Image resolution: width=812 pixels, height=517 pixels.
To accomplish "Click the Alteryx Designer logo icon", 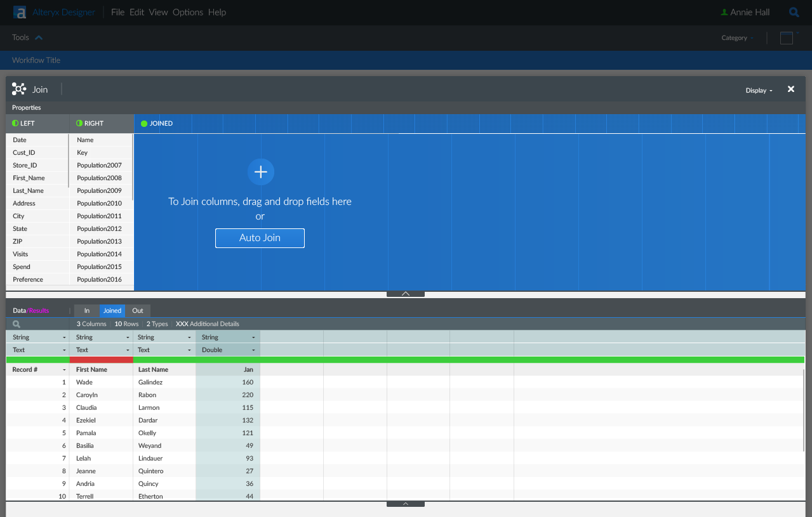I will coord(20,12).
